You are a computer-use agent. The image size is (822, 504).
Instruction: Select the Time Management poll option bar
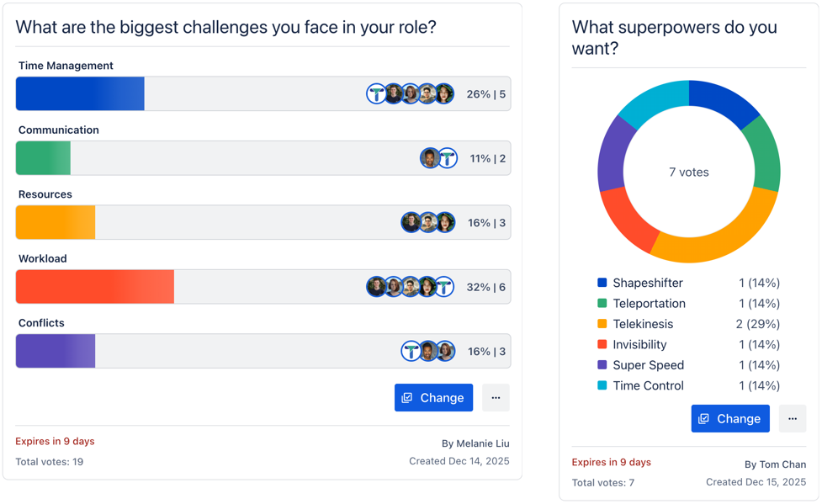252,94
